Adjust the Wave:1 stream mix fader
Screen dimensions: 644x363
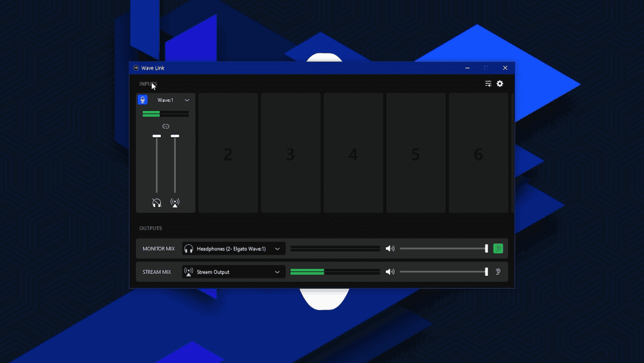[x=175, y=136]
